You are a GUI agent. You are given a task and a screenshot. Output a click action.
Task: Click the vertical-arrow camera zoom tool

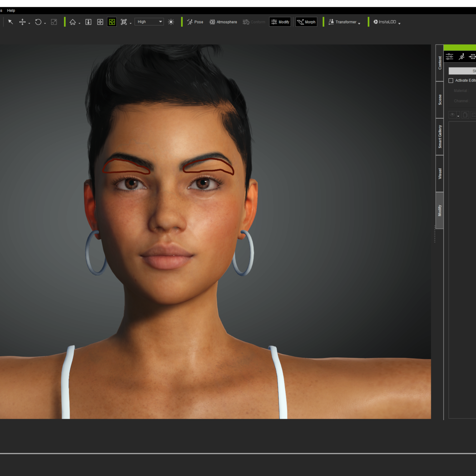point(89,22)
